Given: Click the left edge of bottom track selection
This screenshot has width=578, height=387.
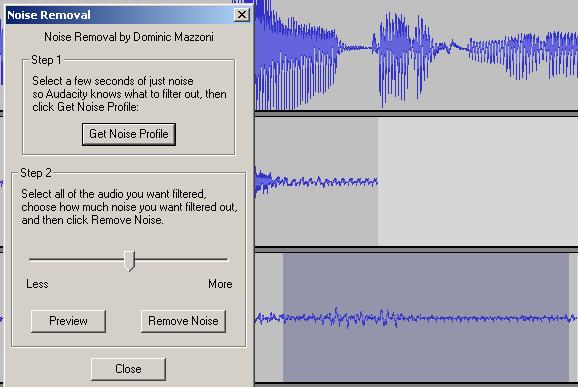Looking at the screenshot, I should (x=283, y=317).
